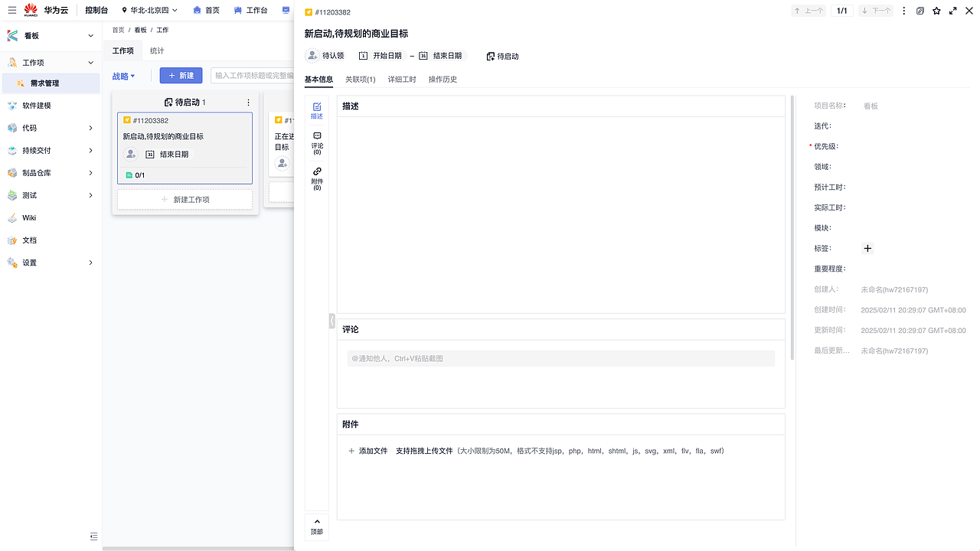The image size is (980, 551).
Task: Open the 关联项(1) tab
Action: point(360,79)
